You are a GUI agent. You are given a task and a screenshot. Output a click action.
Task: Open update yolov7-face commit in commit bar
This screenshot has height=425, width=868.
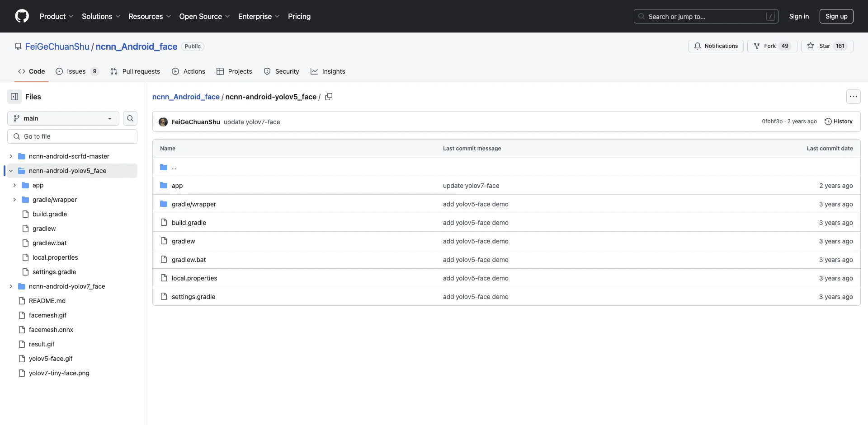(252, 122)
